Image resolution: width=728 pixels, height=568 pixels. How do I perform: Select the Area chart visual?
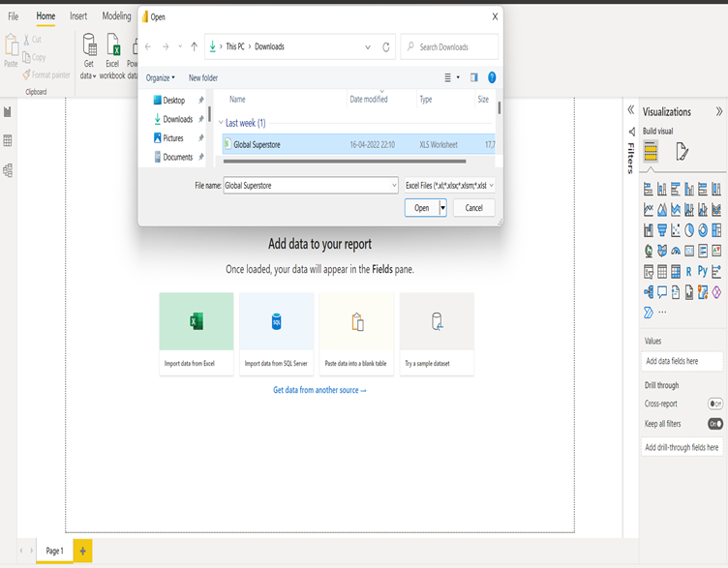coord(662,210)
